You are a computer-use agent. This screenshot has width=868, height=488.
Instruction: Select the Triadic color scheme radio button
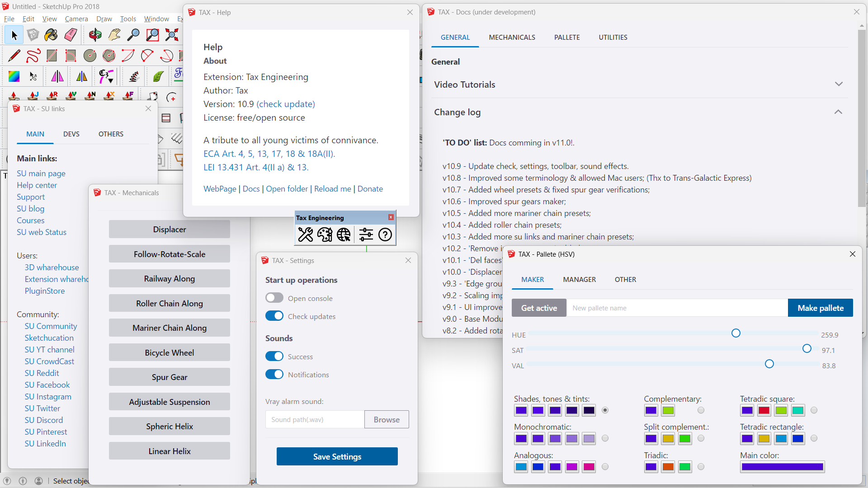pyautogui.click(x=701, y=467)
